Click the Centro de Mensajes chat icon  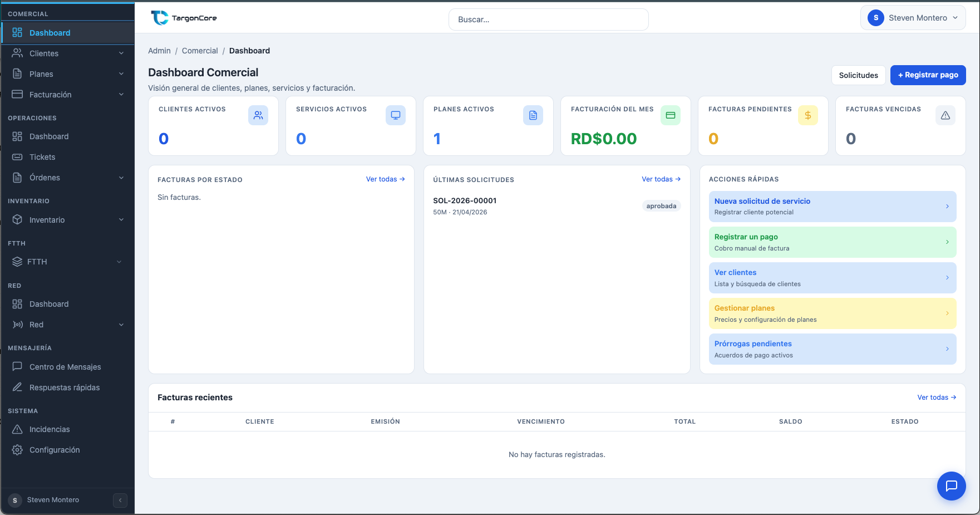(17, 366)
